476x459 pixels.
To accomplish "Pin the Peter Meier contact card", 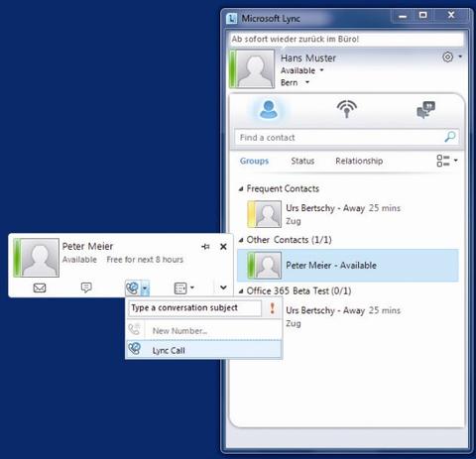I will 205,247.
